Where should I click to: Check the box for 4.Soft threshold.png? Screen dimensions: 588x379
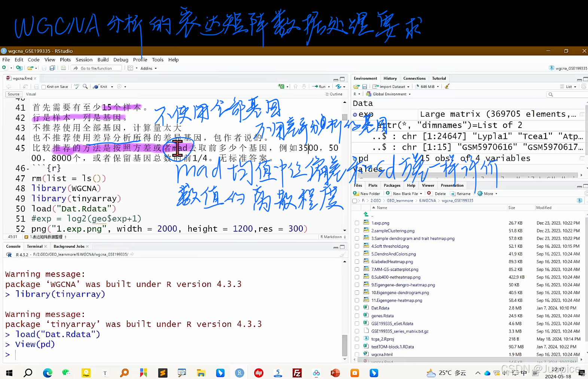[357, 246]
